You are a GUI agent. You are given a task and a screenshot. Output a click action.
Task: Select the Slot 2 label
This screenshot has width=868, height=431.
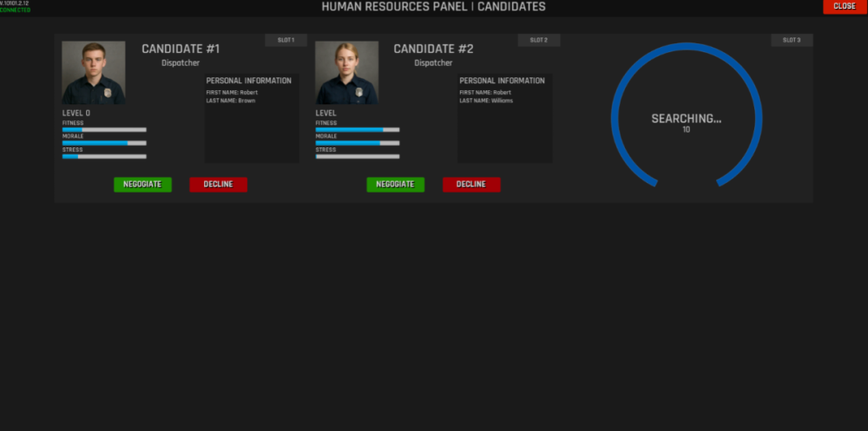pyautogui.click(x=539, y=40)
